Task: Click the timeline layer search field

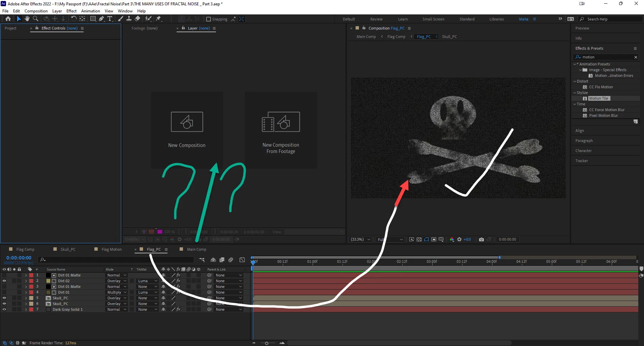Action: 116,260
